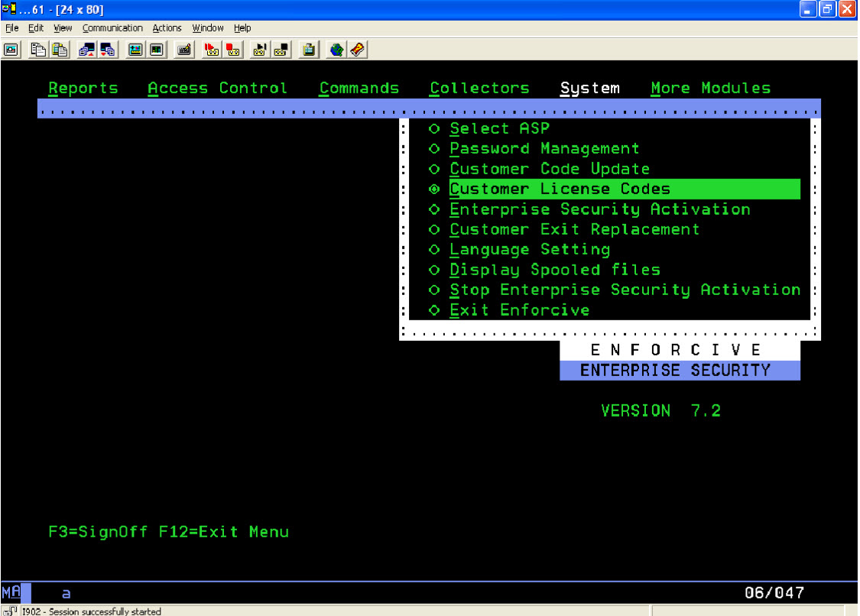
Task: Select the Customer License Codes radio option
Action: point(434,190)
